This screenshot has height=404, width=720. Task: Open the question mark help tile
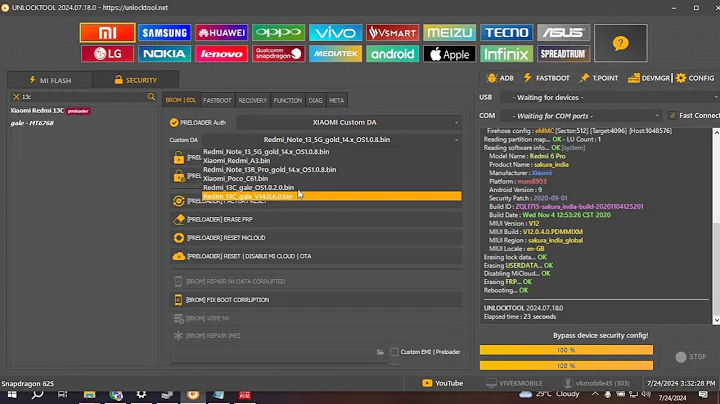pyautogui.click(x=620, y=43)
